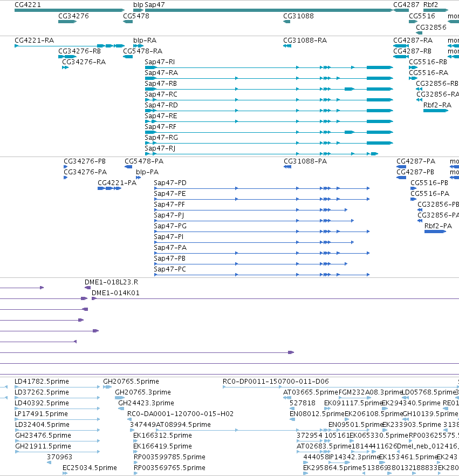Screen dimensions: 459x476
Task: Click the CG5516 gene glyph
Action: coord(413,22)
